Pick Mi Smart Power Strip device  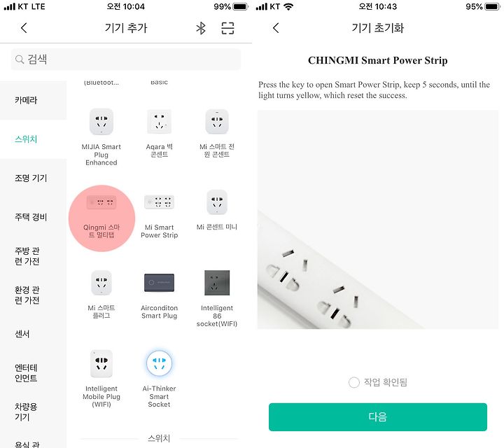click(159, 216)
